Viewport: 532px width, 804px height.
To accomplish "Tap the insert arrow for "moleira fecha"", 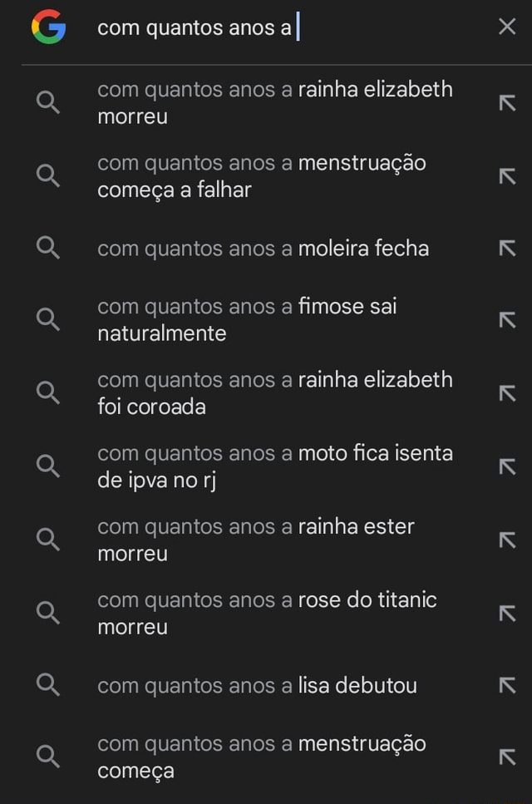I will (509, 248).
